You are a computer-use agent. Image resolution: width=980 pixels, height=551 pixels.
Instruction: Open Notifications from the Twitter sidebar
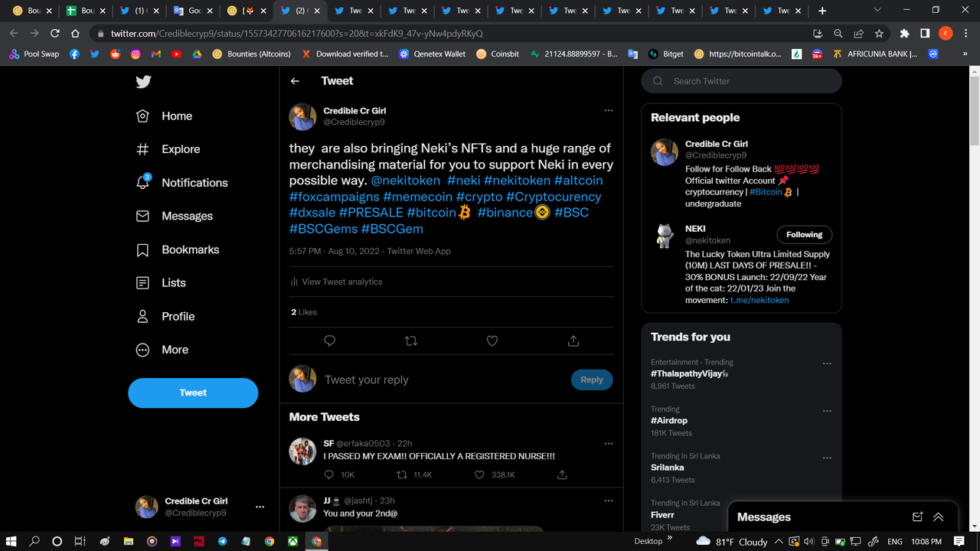pos(194,182)
